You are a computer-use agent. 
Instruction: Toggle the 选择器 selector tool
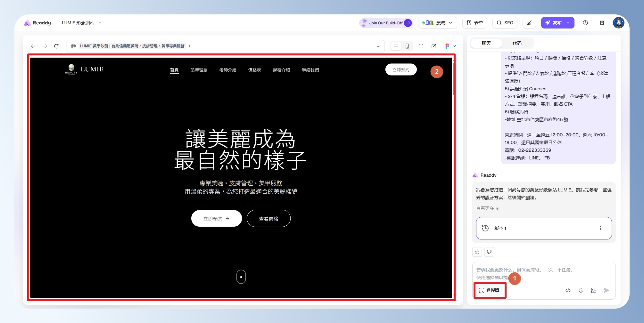(489, 290)
